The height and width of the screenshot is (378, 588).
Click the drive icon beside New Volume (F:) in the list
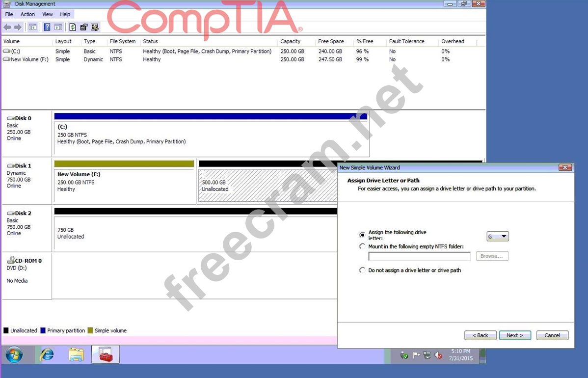[x=6, y=59]
